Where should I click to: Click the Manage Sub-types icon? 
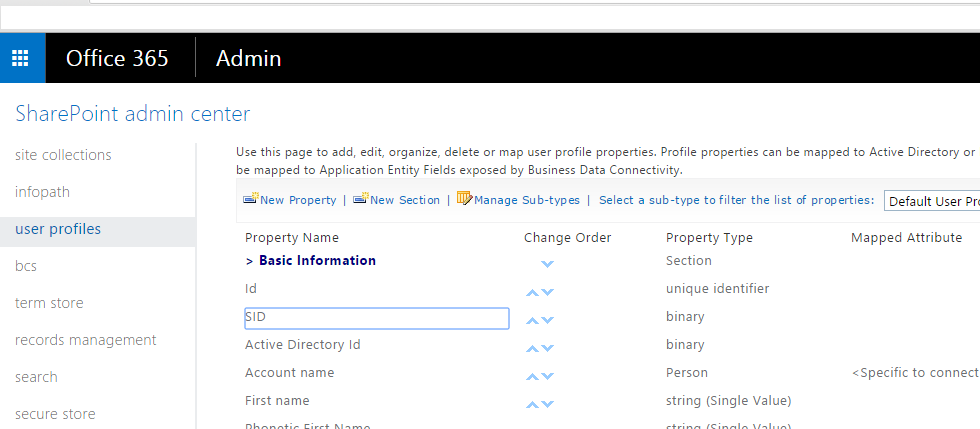coord(464,199)
